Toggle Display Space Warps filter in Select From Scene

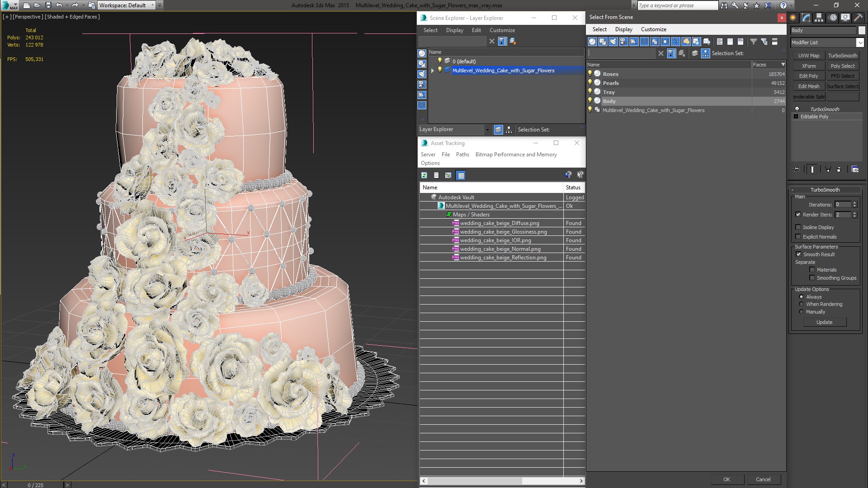pyautogui.click(x=644, y=42)
